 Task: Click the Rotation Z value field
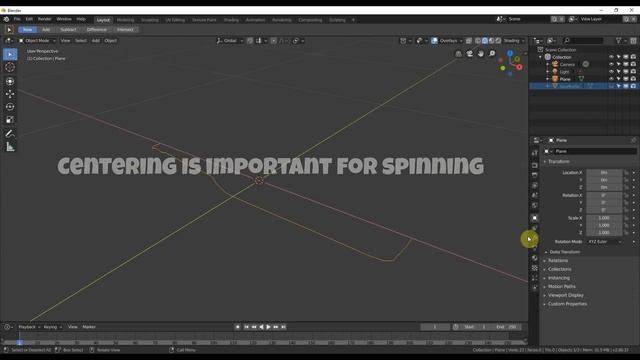[604, 210]
